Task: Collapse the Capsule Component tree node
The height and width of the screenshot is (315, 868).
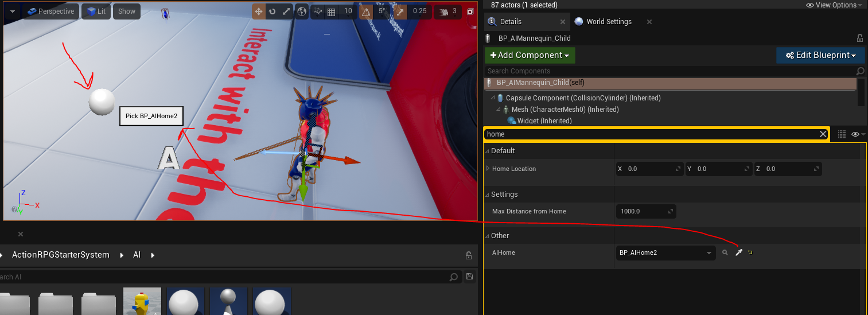Action: pos(493,98)
